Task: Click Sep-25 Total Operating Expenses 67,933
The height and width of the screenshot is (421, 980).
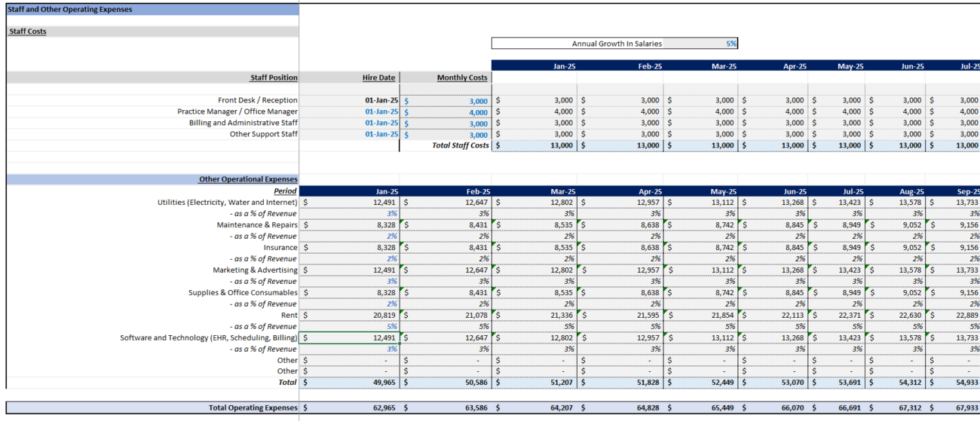Action: tap(953, 407)
